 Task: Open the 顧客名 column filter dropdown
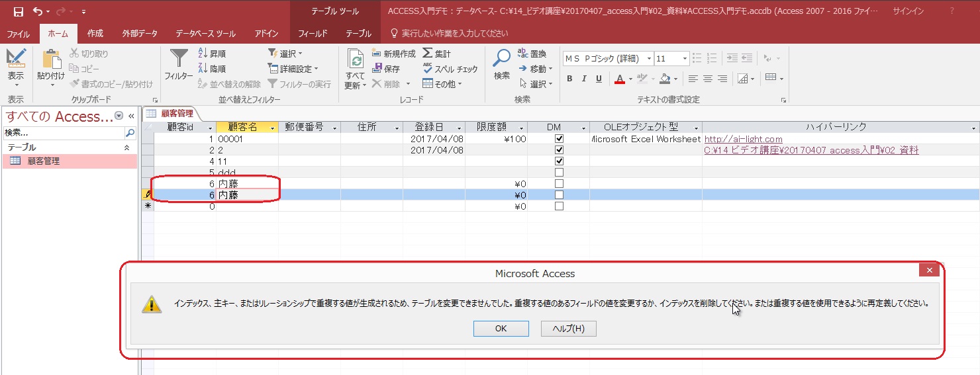pos(273,128)
